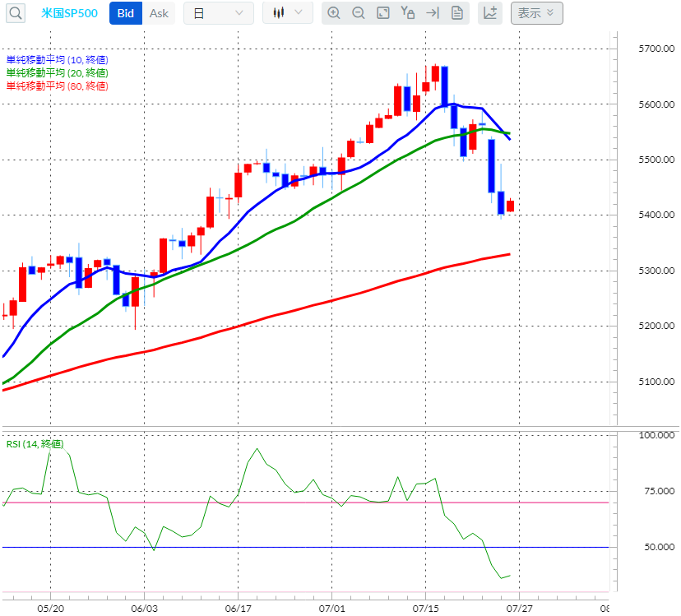This screenshot has width=681, height=616.
Task: Click the 06/17 date axis label
Action: click(x=238, y=608)
